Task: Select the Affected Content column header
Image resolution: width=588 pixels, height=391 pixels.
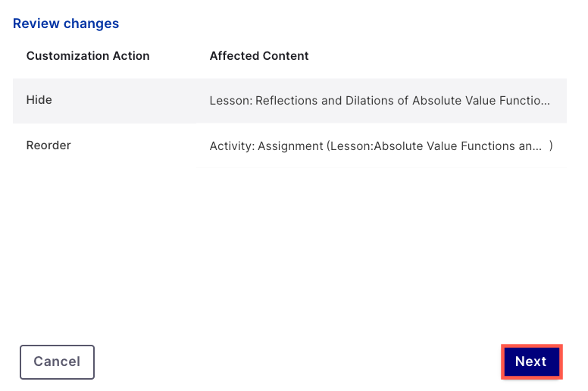Action: tap(259, 56)
